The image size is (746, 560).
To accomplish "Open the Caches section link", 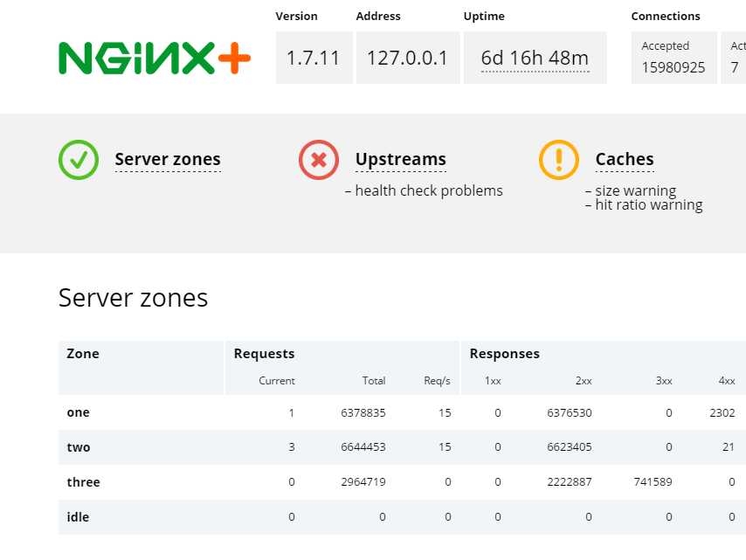I will 625,159.
